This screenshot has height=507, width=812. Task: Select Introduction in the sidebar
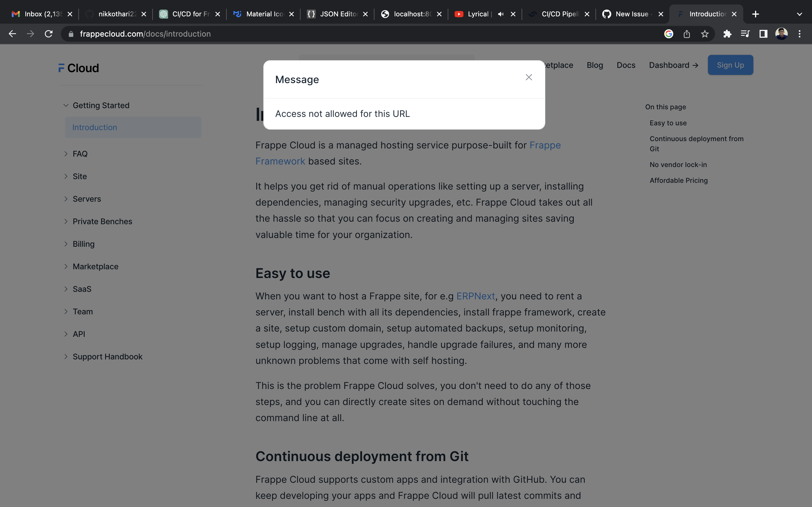coord(95,127)
